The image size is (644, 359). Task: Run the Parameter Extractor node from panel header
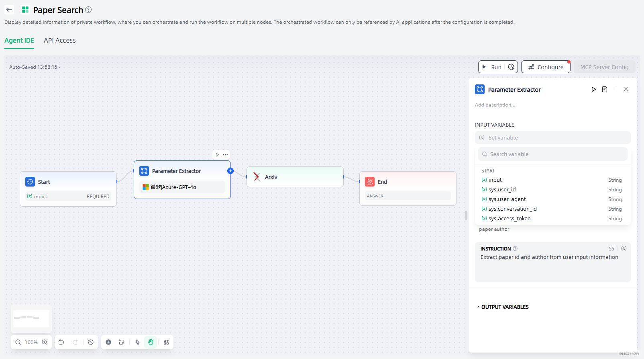pos(593,89)
